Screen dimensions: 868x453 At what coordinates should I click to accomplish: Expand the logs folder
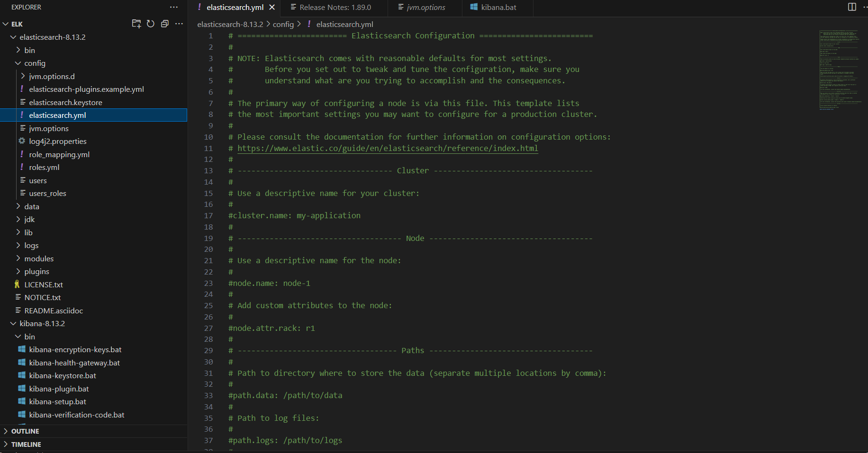(18, 245)
